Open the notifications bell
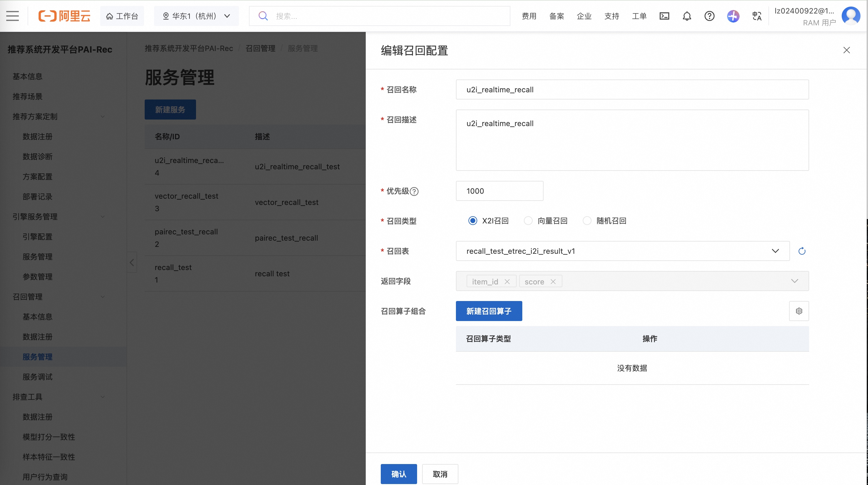Screen dimensions: 868x485 pyautogui.click(x=687, y=16)
